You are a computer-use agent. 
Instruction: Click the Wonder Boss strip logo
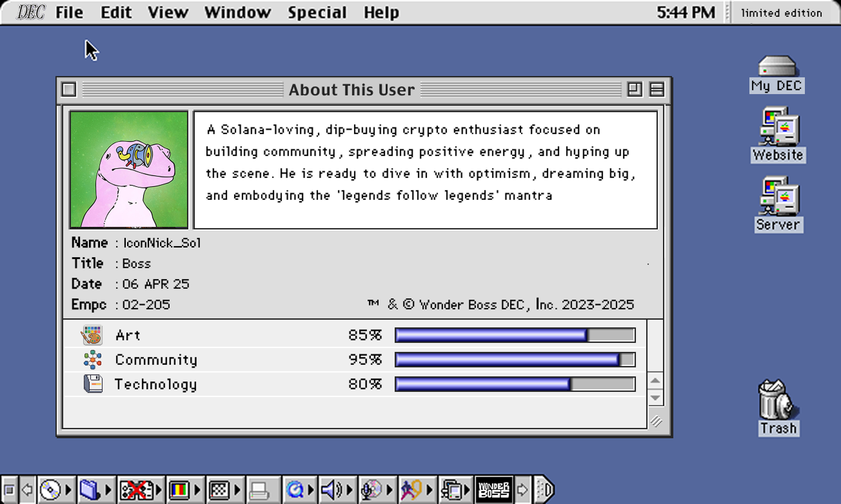pyautogui.click(x=494, y=491)
